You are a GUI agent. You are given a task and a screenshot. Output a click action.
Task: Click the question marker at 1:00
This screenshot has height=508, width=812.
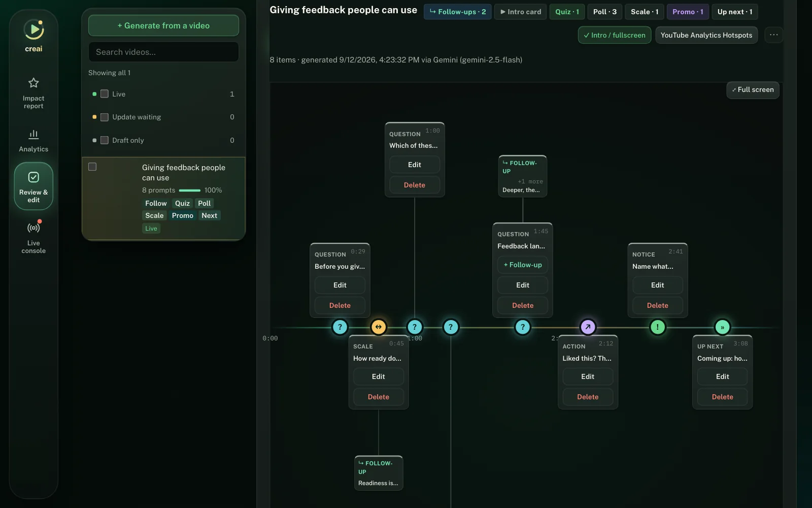pos(415,327)
